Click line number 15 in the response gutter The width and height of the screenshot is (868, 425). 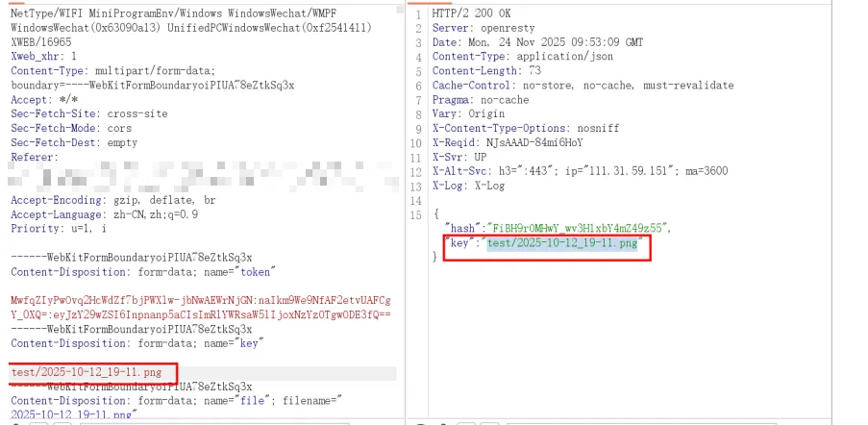[417, 214]
